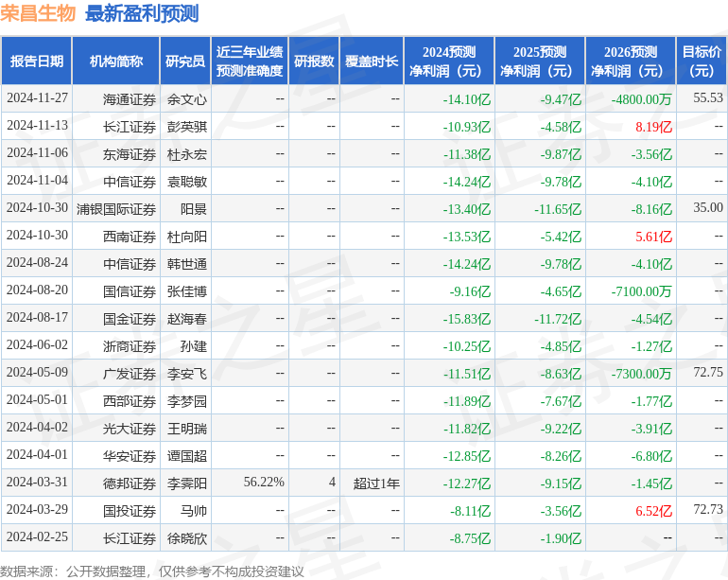Image resolution: width=728 pixels, height=580 pixels.
Task: Select analyst name 张佳博
Action: (186, 290)
